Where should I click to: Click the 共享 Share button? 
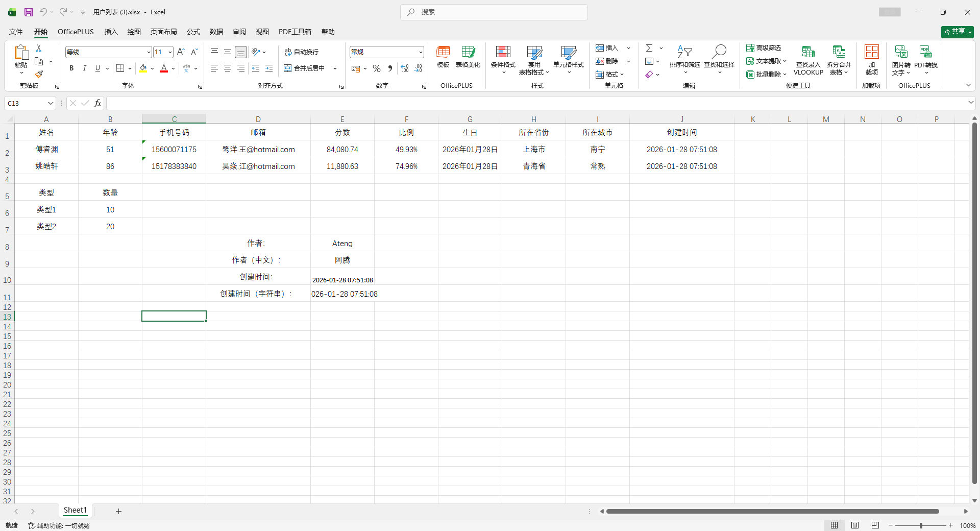957,32
